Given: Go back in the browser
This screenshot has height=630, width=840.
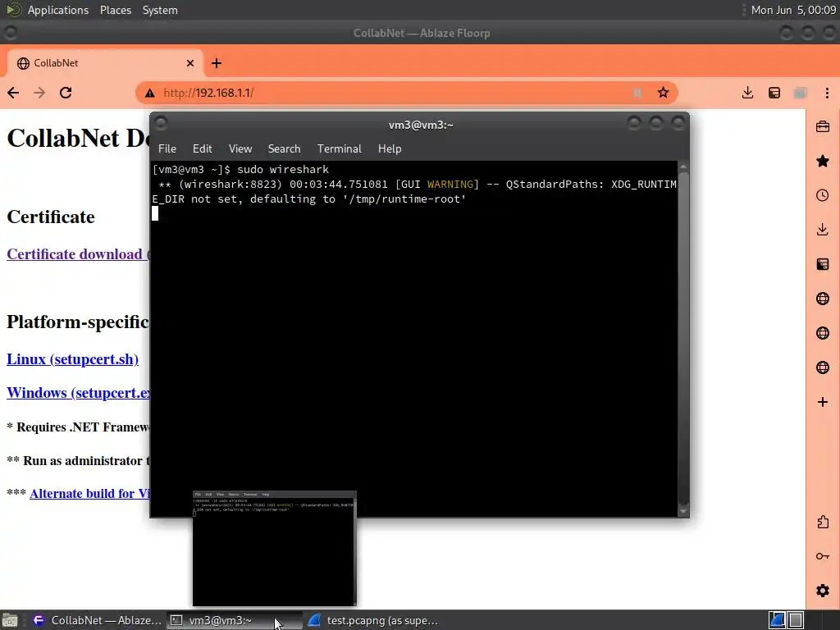Looking at the screenshot, I should pyautogui.click(x=13, y=93).
